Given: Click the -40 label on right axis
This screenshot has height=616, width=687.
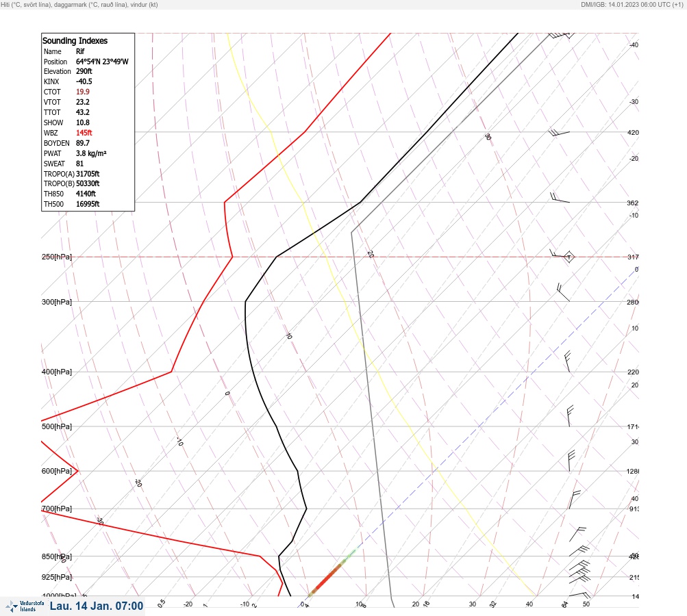Looking at the screenshot, I should (634, 44).
